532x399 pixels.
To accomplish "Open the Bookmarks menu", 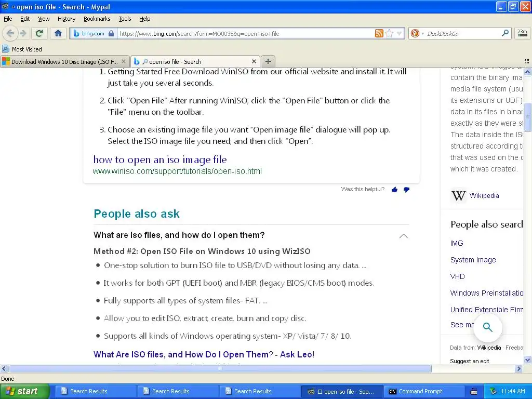I will [x=97, y=19].
